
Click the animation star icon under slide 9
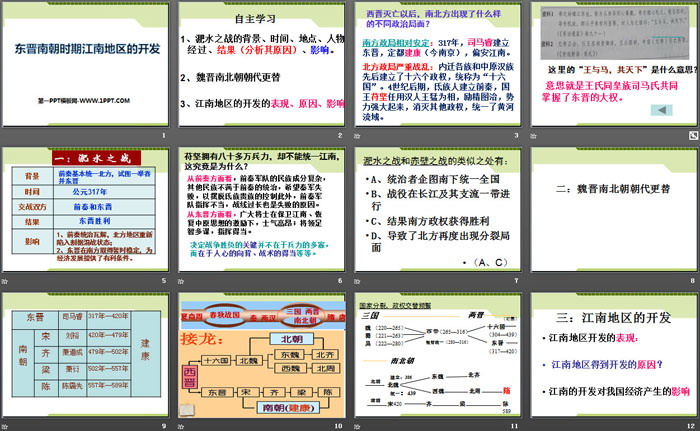tap(5, 426)
